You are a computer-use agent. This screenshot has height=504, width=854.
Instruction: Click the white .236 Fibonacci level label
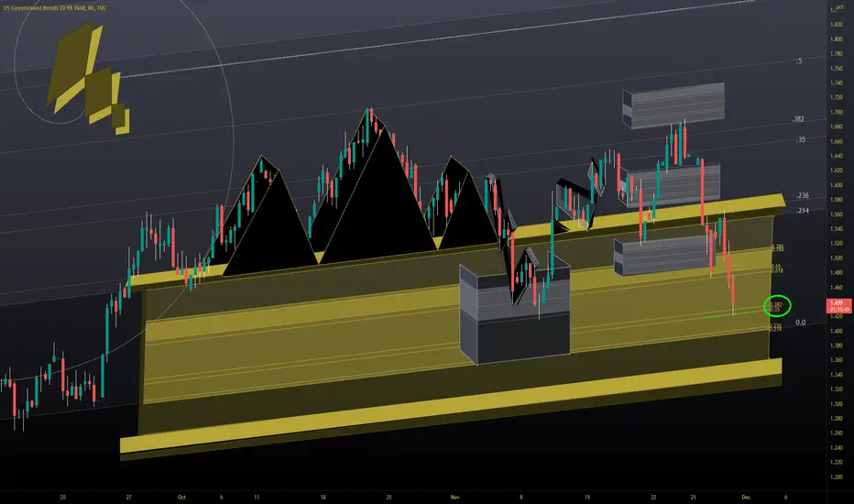pyautogui.click(x=803, y=195)
